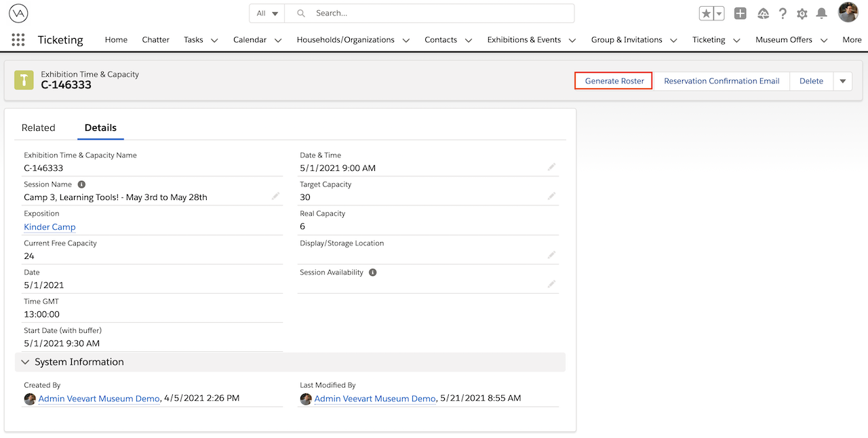The width and height of the screenshot is (868, 438).
Task: Switch to the Related tab
Action: click(x=39, y=127)
